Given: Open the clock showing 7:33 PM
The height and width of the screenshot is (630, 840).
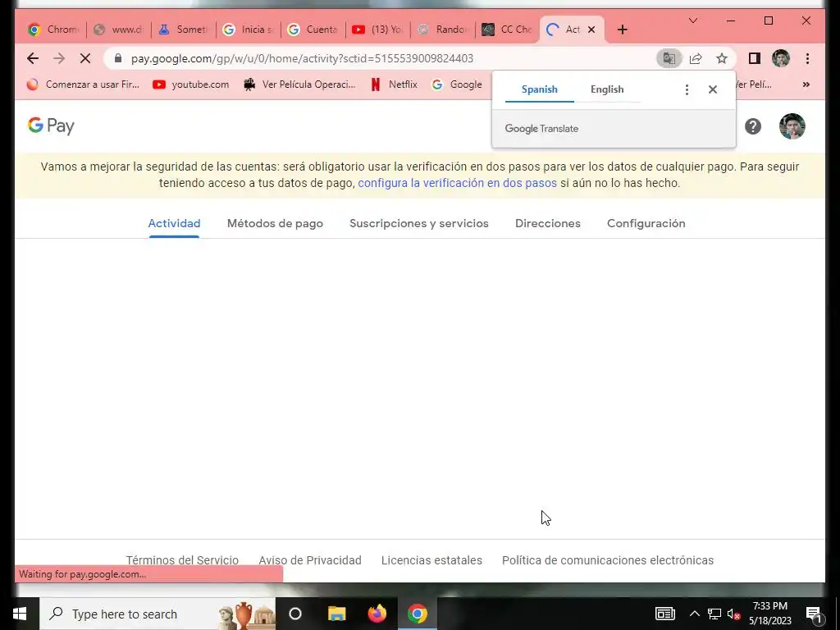Looking at the screenshot, I should click(770, 614).
